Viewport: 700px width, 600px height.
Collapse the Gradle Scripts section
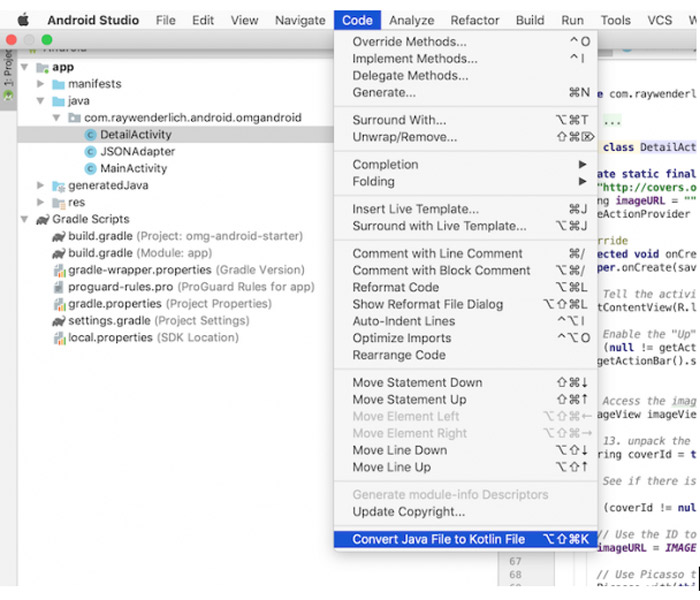click(x=24, y=219)
